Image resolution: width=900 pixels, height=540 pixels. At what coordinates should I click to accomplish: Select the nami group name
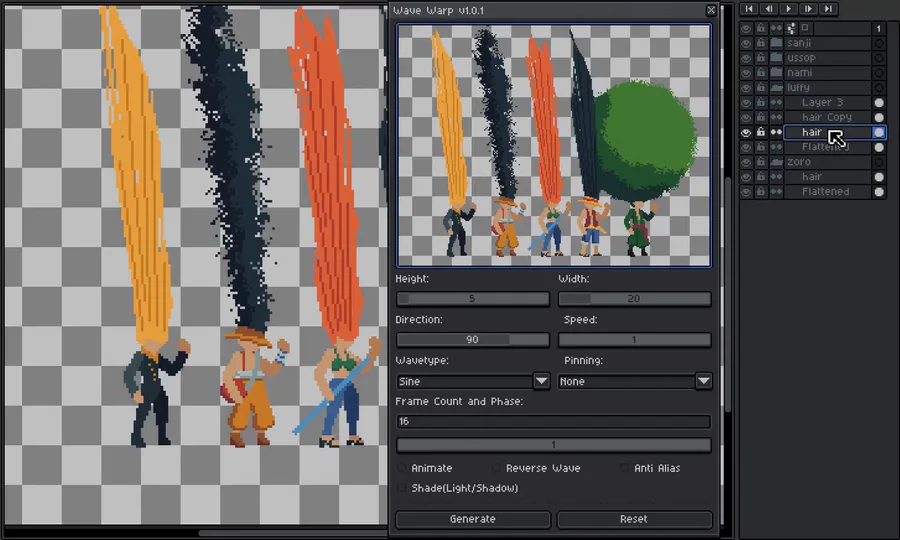coord(800,73)
